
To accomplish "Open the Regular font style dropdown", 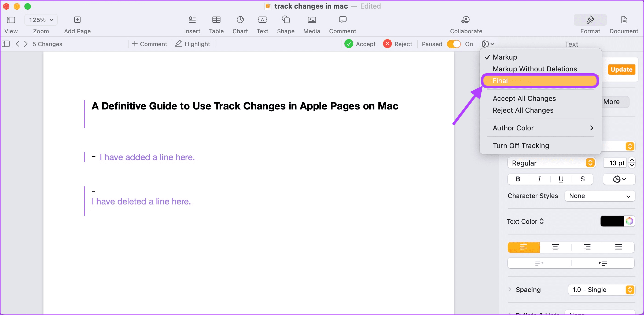I will 551,163.
